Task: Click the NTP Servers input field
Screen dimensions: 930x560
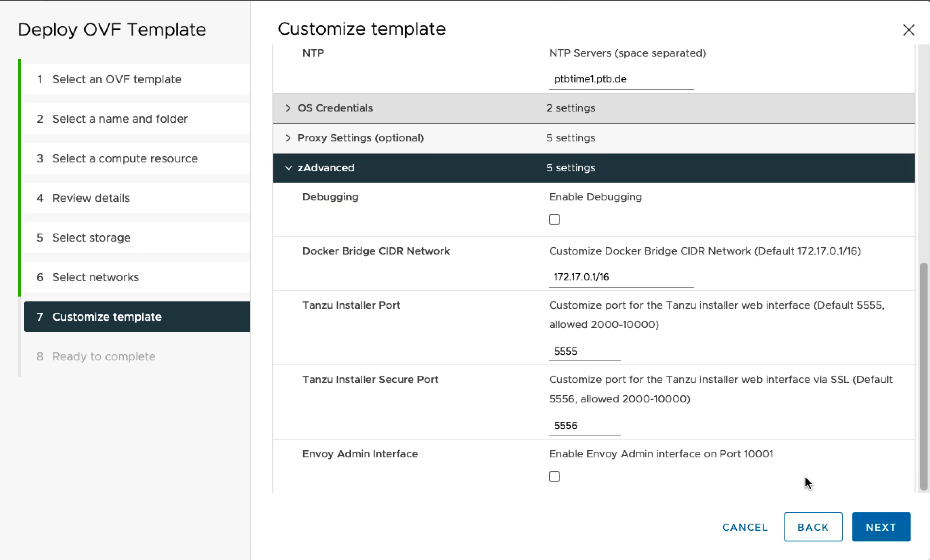Action: pos(621,79)
